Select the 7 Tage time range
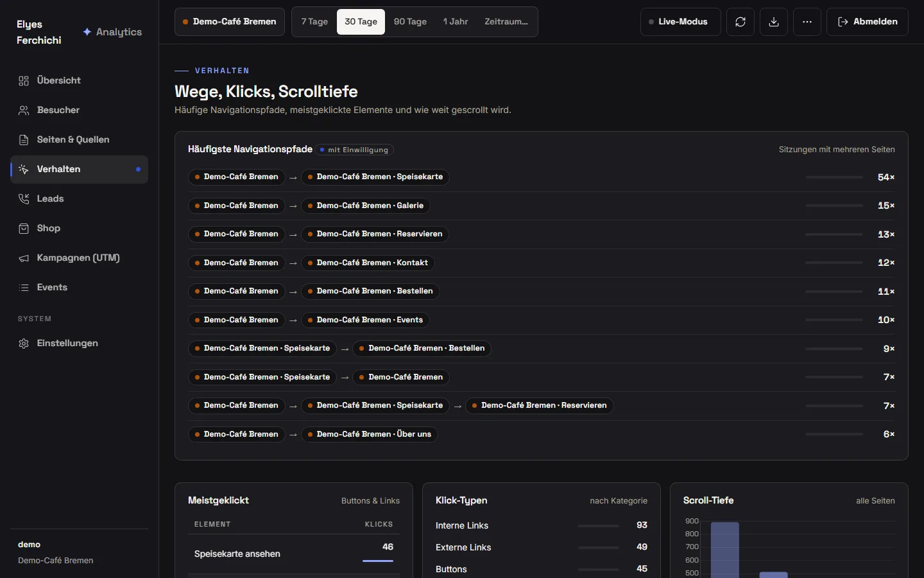This screenshot has height=578, width=924. 314,22
